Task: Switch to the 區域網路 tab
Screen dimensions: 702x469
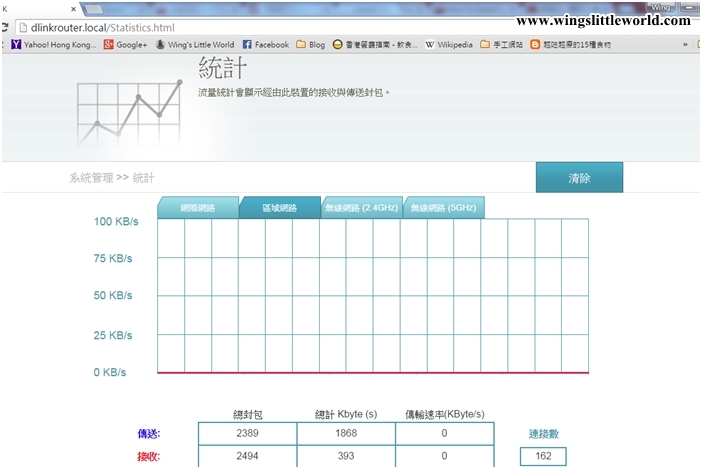Action: [279, 208]
